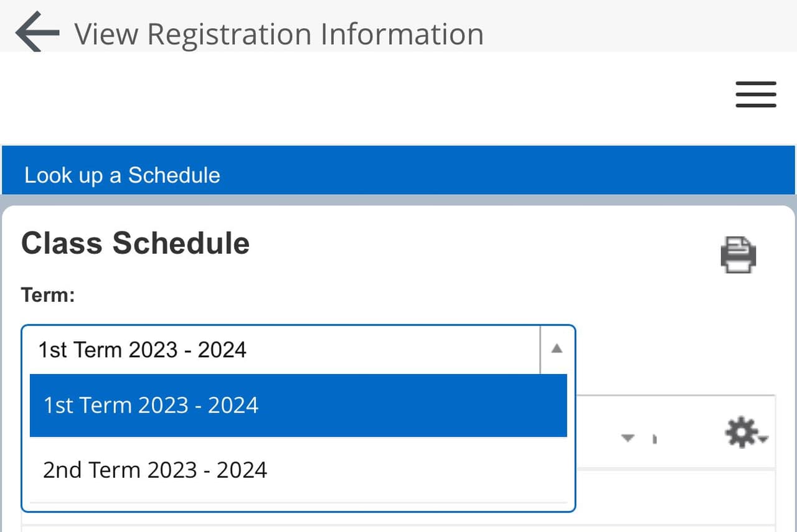
Task: Click the column divider mark beside sort arrow
Action: 654,439
